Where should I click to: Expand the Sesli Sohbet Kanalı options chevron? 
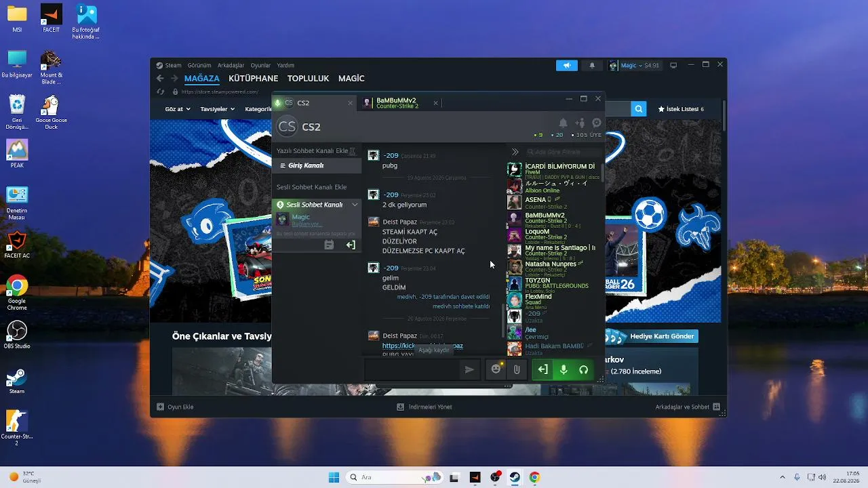[x=355, y=205]
